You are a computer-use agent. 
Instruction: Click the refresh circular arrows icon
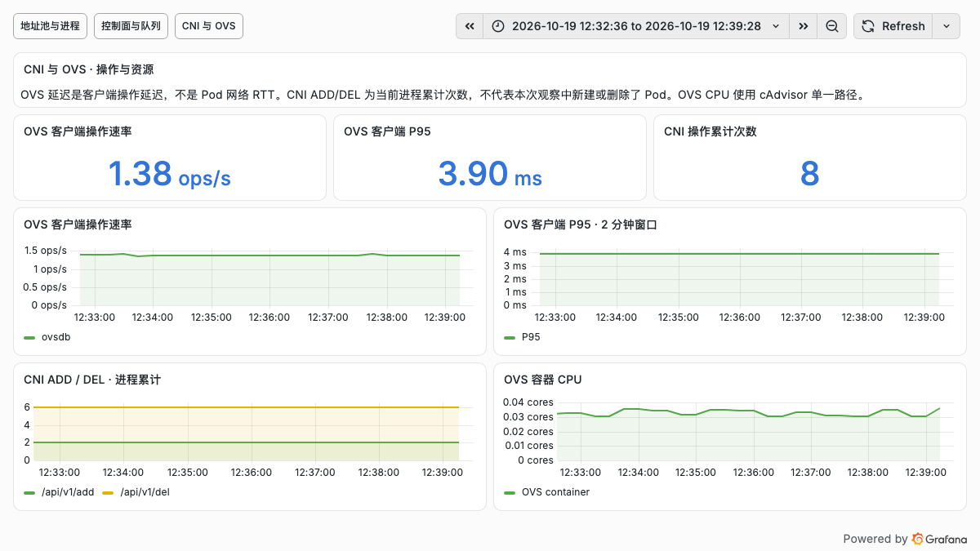click(868, 26)
